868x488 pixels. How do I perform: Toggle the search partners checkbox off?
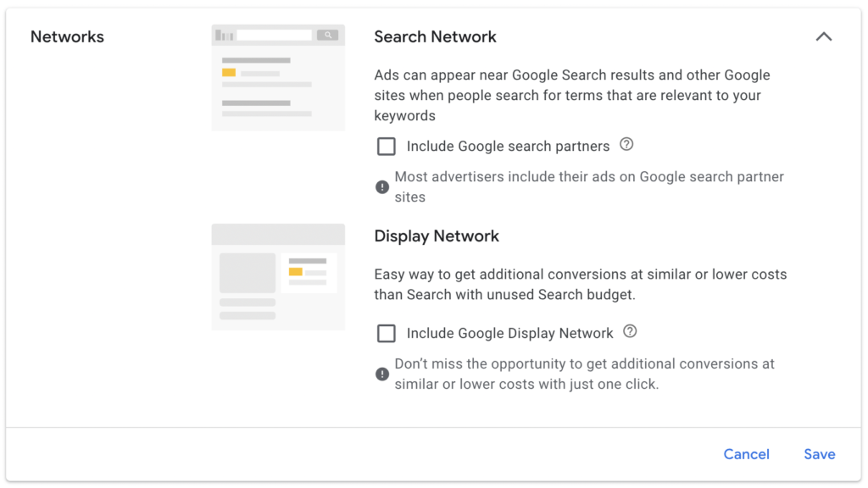click(x=387, y=146)
